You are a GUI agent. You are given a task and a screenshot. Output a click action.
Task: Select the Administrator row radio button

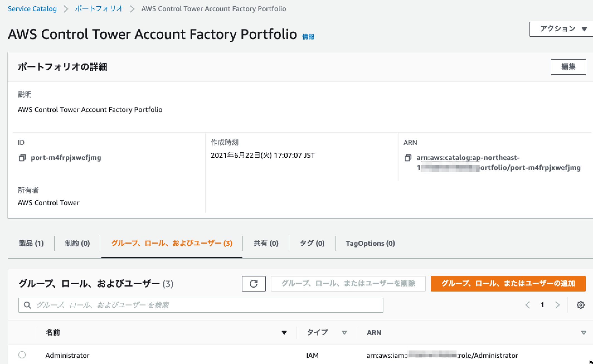point(22,355)
